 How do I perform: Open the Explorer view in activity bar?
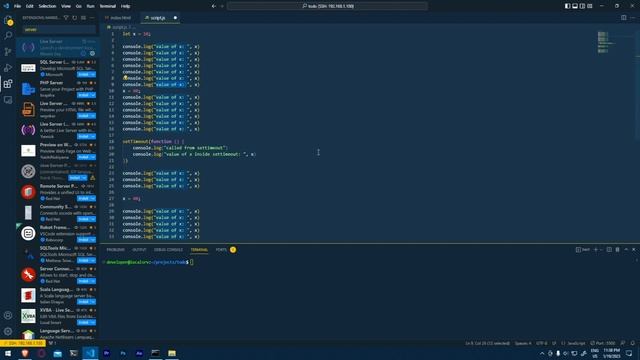pos(8,20)
